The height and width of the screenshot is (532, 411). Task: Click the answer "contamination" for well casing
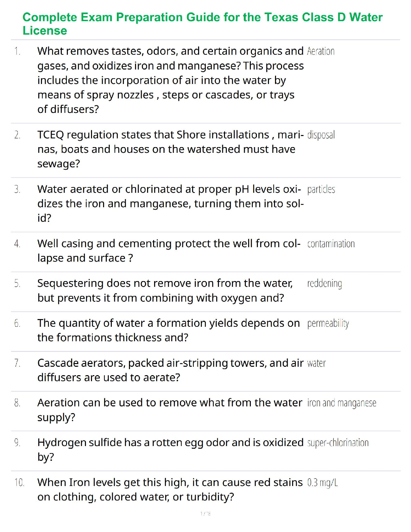point(331,244)
